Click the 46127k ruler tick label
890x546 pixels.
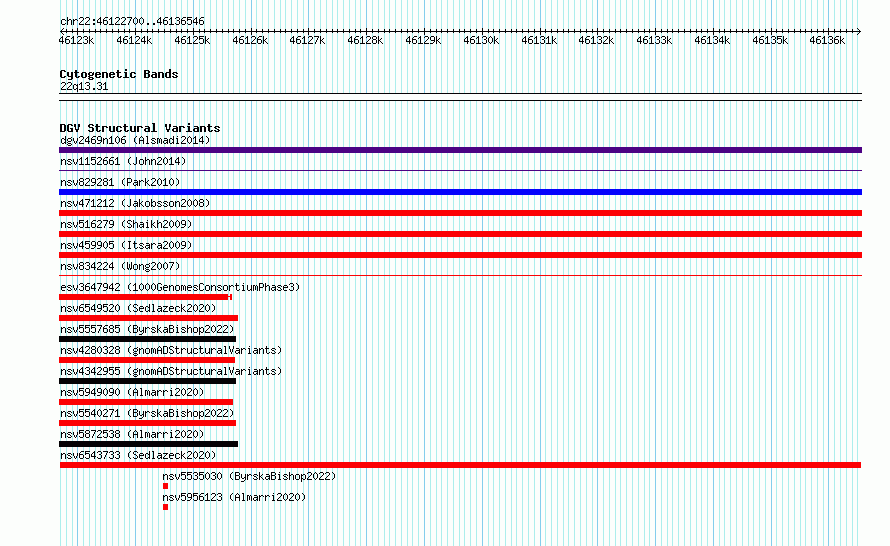[x=307, y=40]
